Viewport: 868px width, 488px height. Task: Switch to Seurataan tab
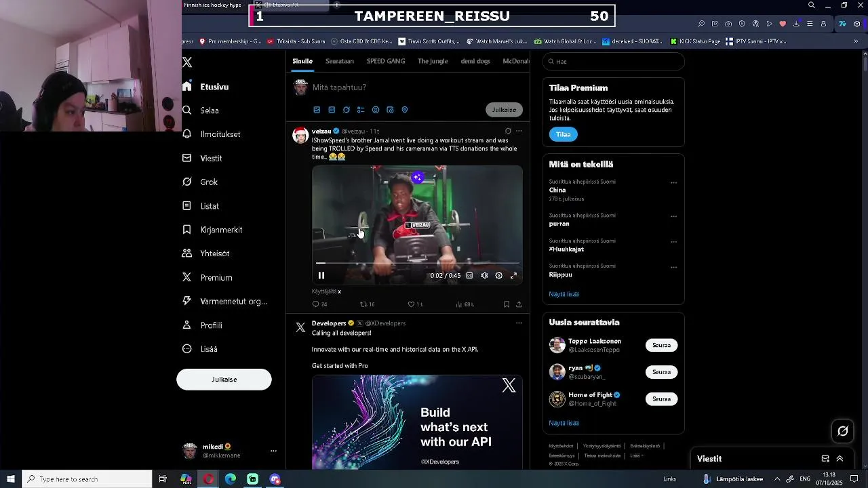coord(340,61)
